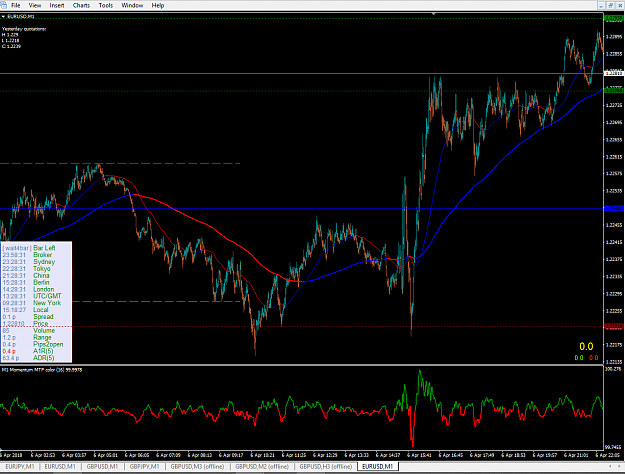This screenshot has height=474, width=625.
Task: Switch to the EURJPY,M1 chart tab
Action: point(20,466)
